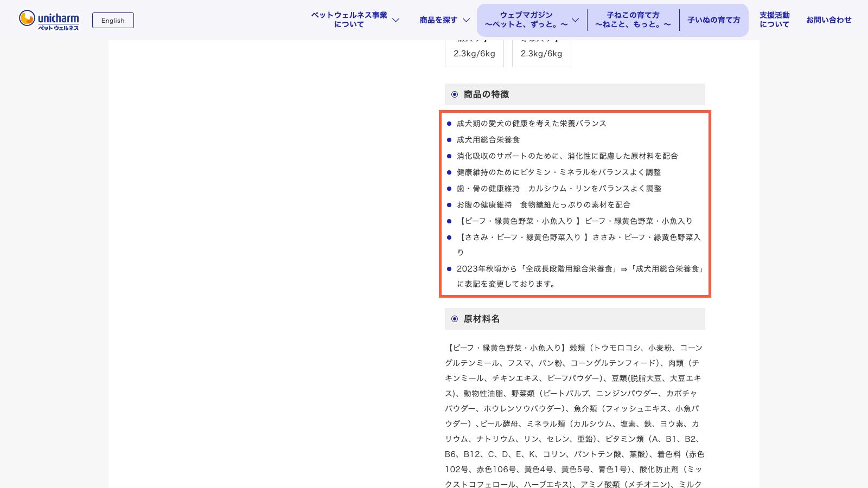Expand the chevron beside ウェブマガジン
This screenshot has width=868, height=488.
[x=576, y=20]
